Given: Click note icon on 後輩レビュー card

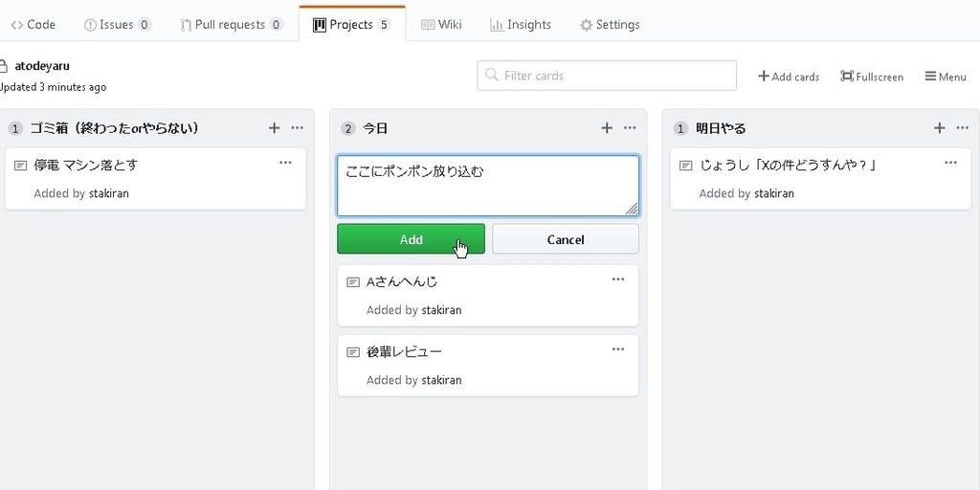Looking at the screenshot, I should coord(353,352).
